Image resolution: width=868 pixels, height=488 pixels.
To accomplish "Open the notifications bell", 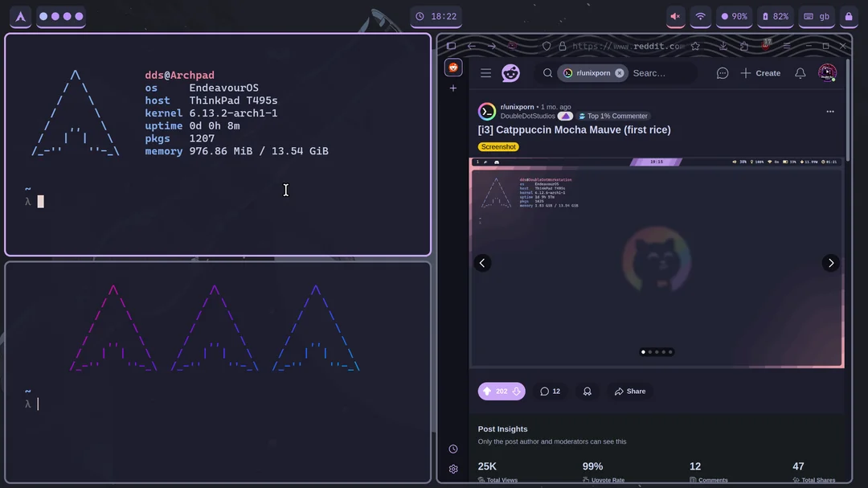I will (x=800, y=73).
